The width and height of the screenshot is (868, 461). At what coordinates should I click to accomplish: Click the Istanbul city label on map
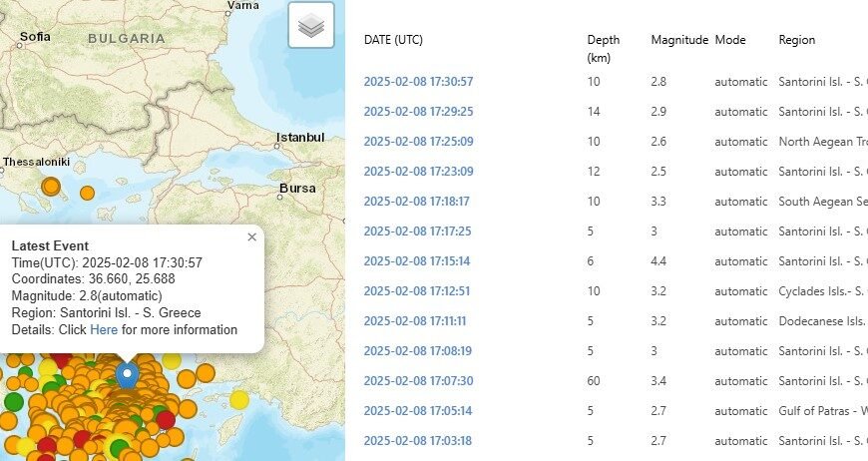tap(300, 137)
